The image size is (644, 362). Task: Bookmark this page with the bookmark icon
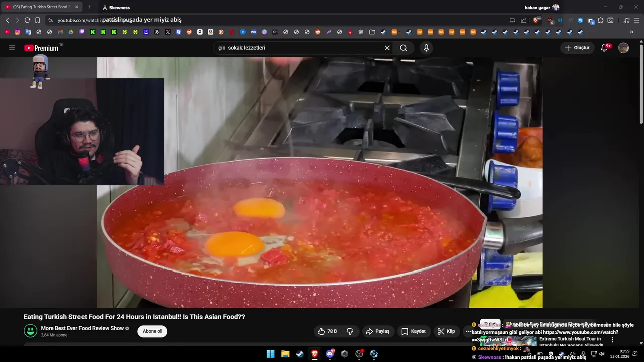pyautogui.click(x=37, y=20)
